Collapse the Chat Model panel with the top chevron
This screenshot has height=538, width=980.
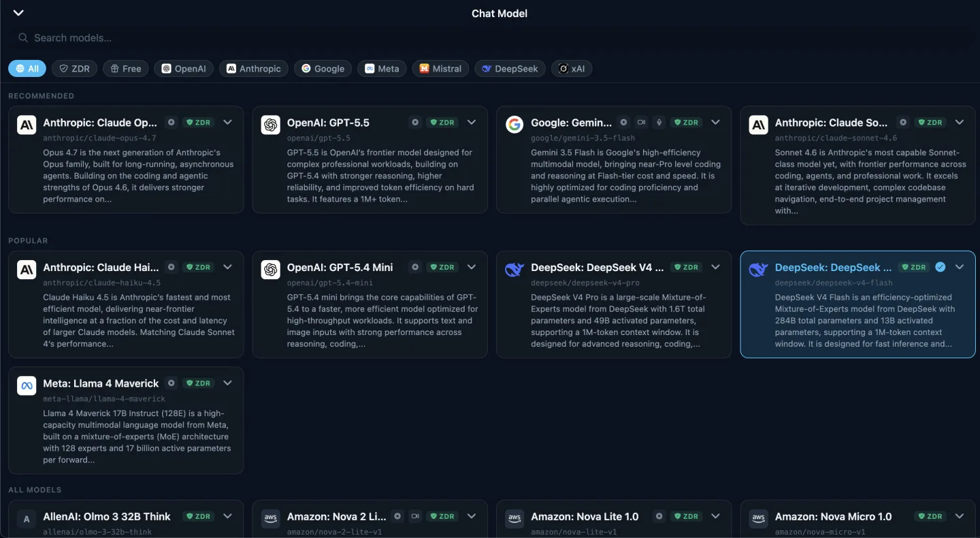tap(18, 13)
